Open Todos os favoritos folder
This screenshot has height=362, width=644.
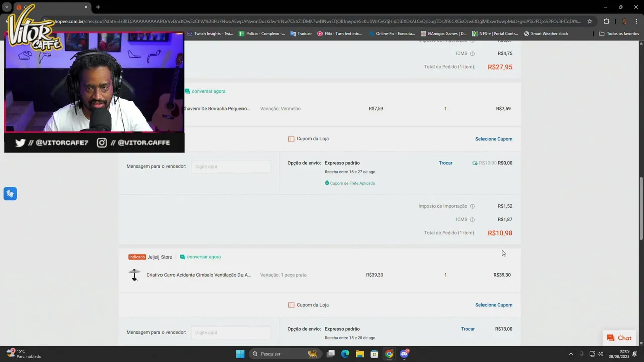tap(619, 34)
